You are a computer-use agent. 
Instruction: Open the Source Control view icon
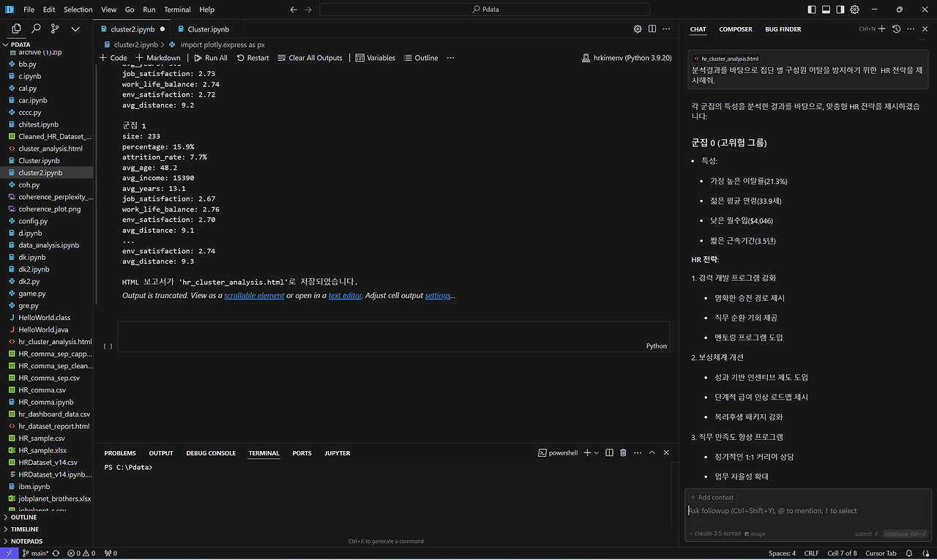click(55, 29)
